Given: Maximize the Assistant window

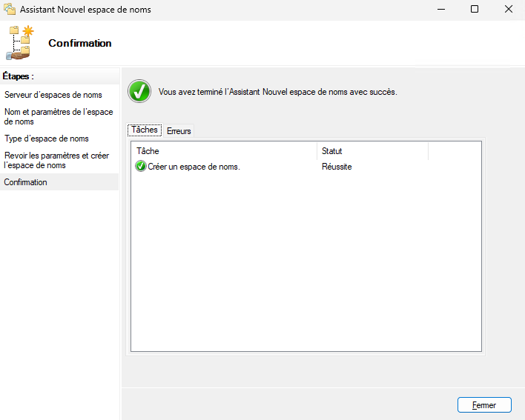Looking at the screenshot, I should [475, 10].
